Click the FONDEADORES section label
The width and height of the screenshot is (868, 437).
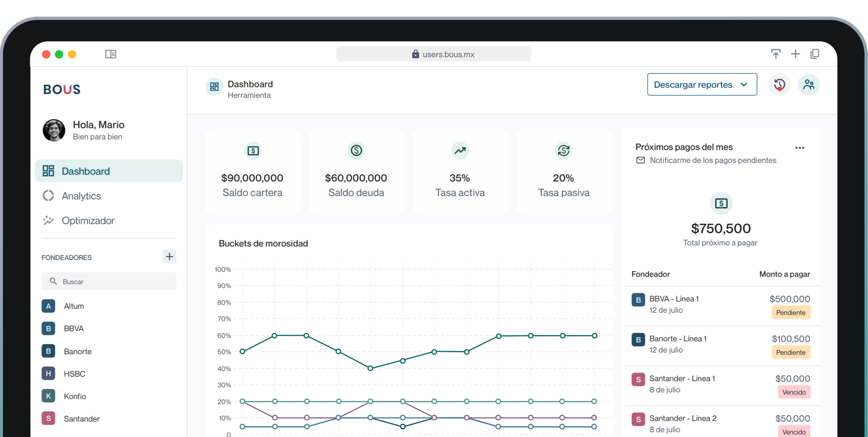(66, 258)
